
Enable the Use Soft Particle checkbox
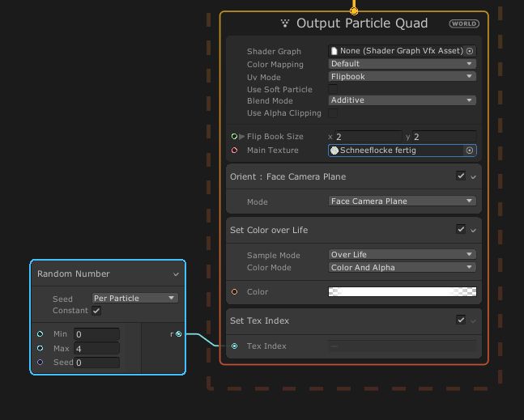(x=333, y=89)
